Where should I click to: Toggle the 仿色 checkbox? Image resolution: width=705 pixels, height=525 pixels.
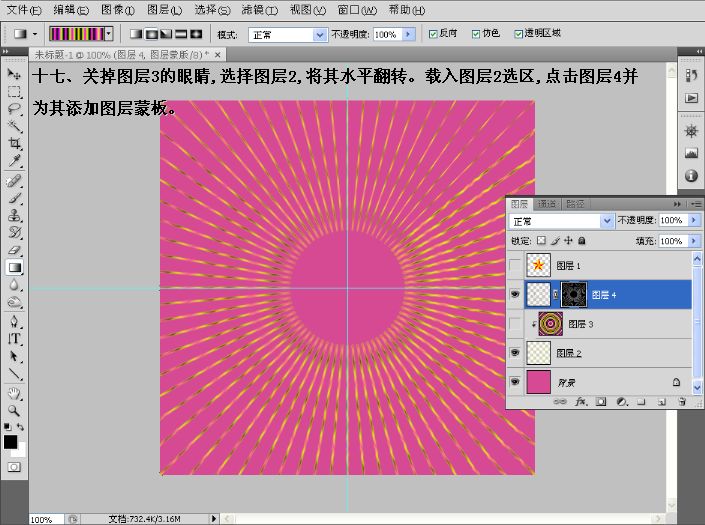476,34
